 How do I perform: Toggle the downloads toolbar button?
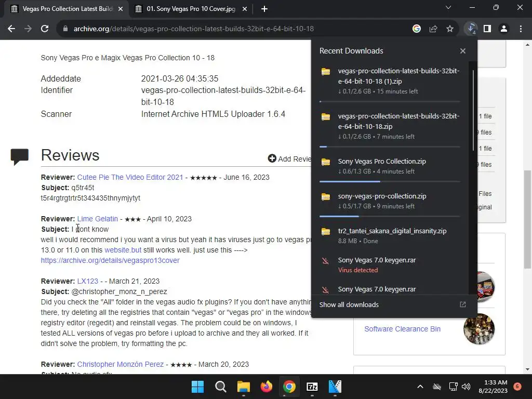click(471, 29)
